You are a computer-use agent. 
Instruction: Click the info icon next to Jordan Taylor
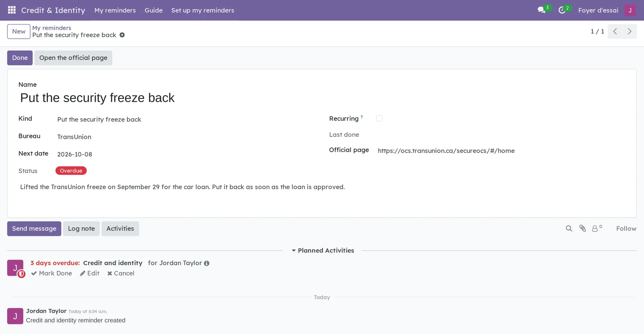(206, 263)
